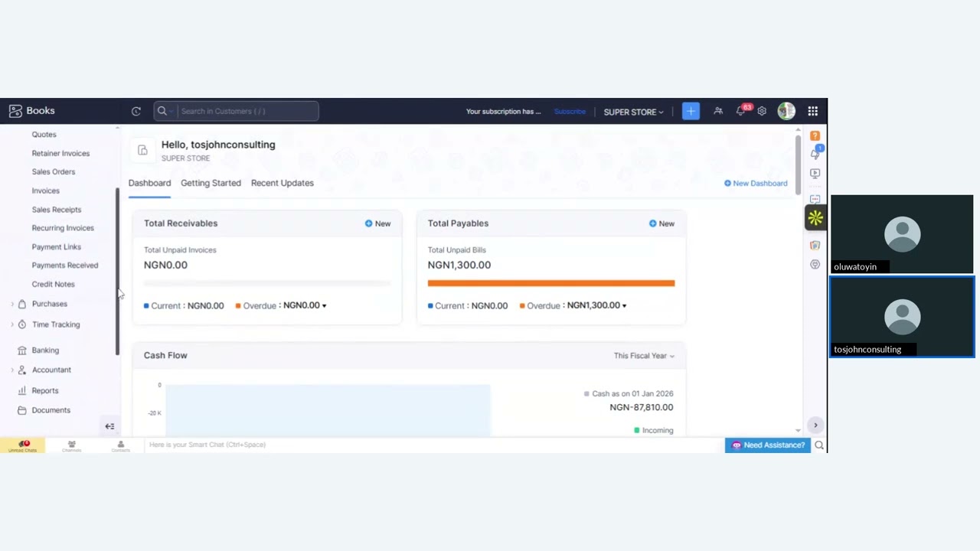
Task: Open the settings gear in top bar
Action: [x=762, y=111]
